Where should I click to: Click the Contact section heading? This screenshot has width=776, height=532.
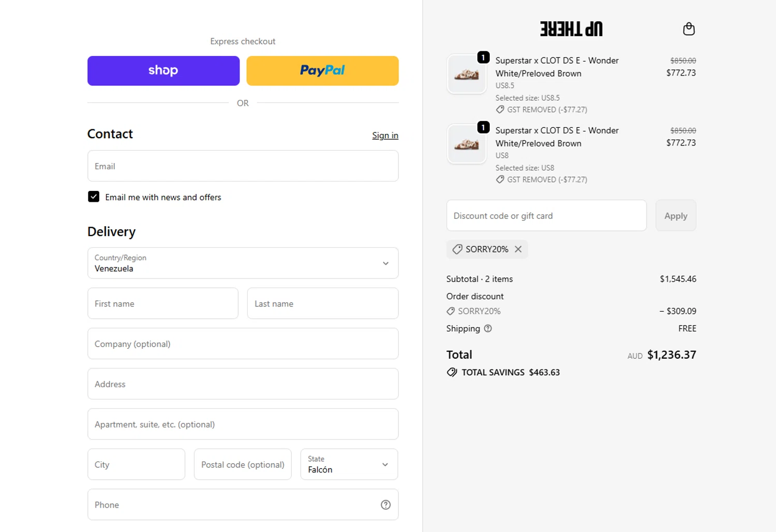(110, 134)
